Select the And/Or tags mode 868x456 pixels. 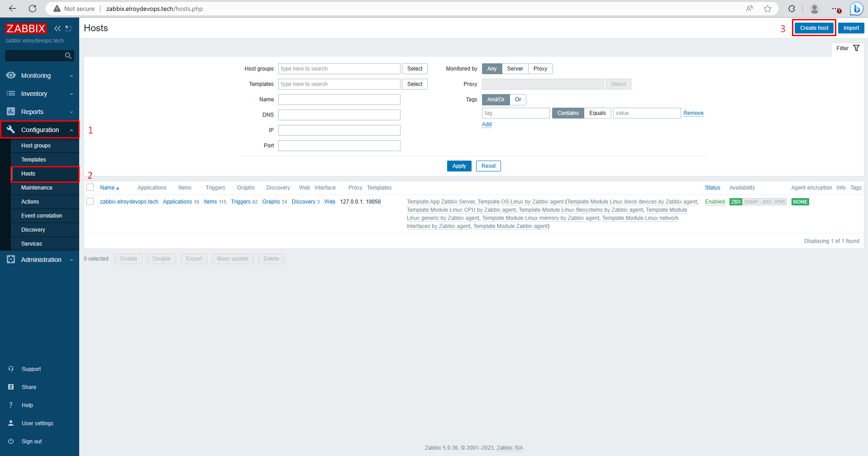click(496, 100)
